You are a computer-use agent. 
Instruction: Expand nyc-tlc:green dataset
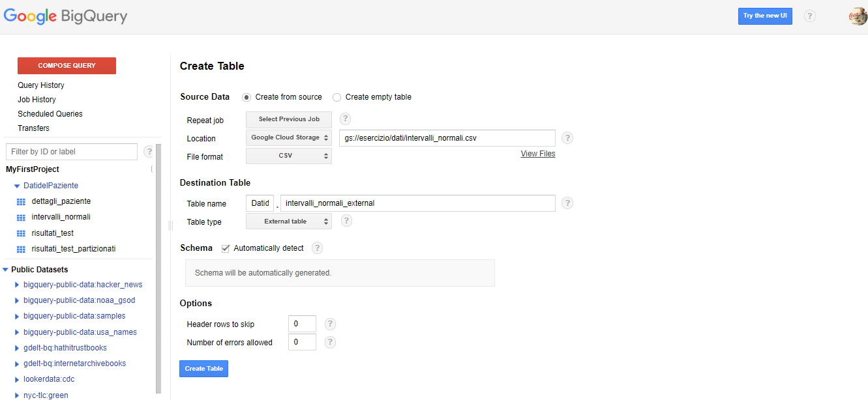[x=17, y=395]
